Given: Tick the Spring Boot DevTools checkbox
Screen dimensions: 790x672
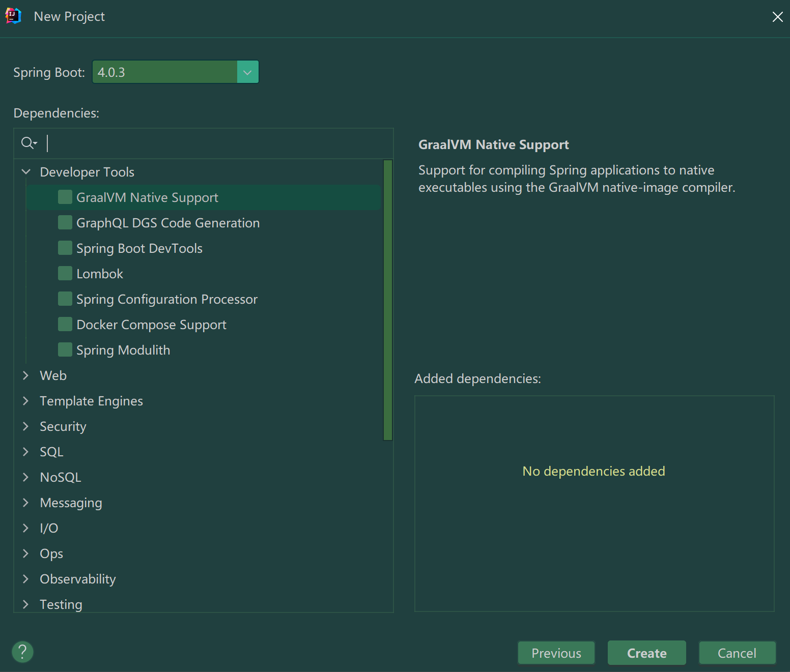Looking at the screenshot, I should 65,248.
